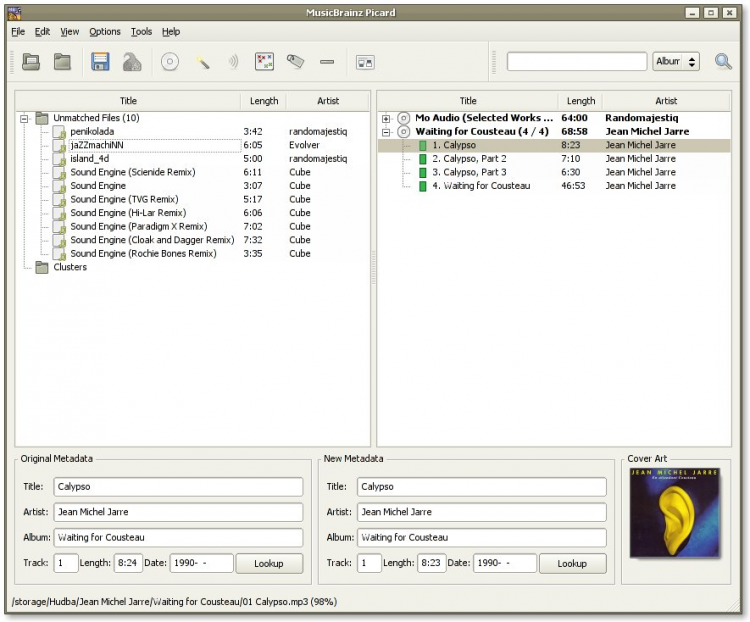The height and width of the screenshot is (622, 750).
Task: Click the Cluster toolbar icon
Action: tap(264, 62)
